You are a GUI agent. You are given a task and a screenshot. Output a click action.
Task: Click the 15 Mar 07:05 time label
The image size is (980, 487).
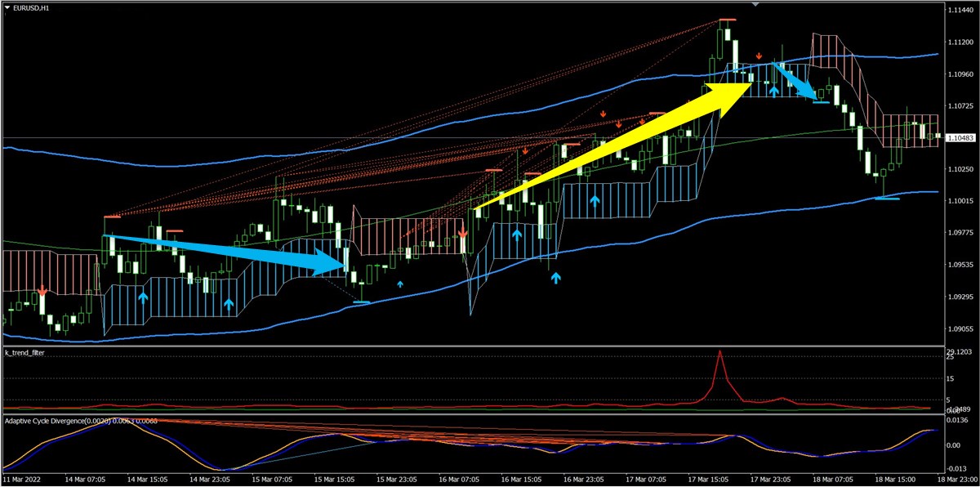click(274, 480)
